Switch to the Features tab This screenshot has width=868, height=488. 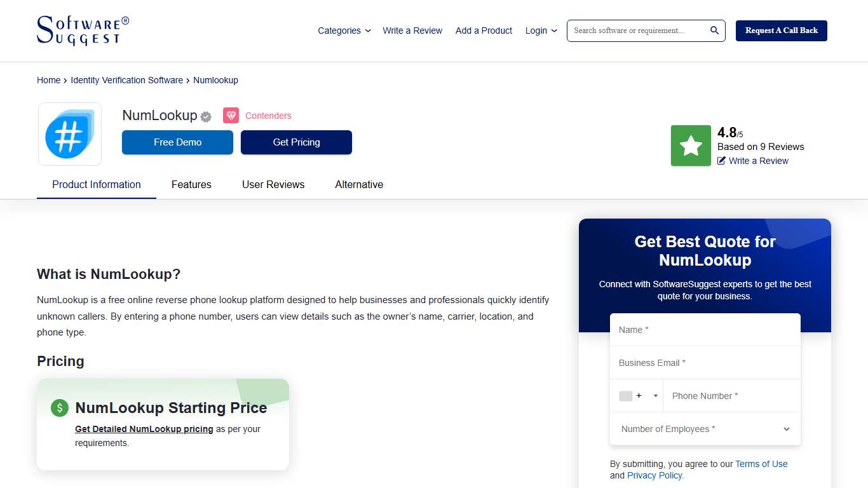[191, 184]
